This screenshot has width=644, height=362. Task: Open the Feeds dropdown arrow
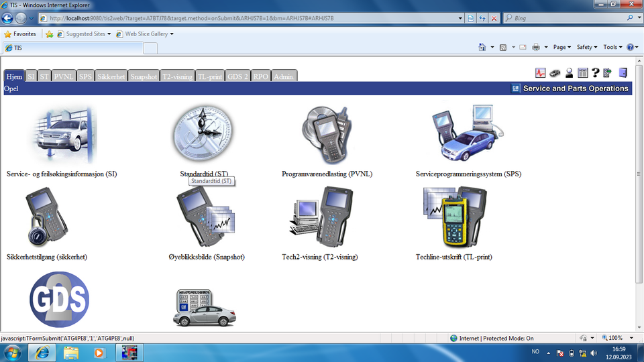click(513, 47)
